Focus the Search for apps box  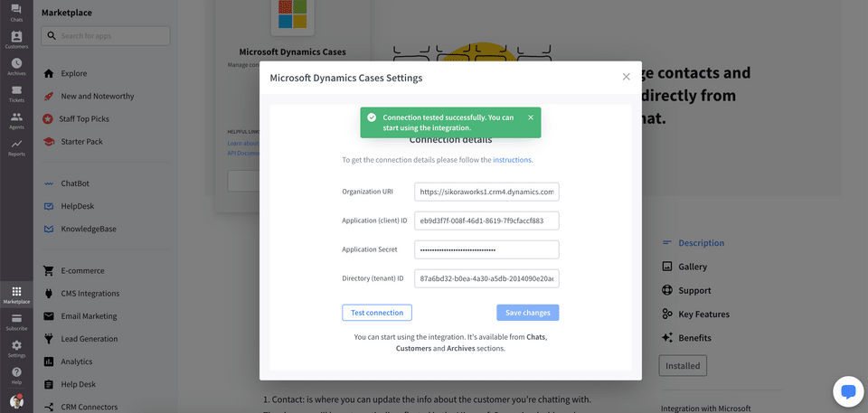pos(106,35)
